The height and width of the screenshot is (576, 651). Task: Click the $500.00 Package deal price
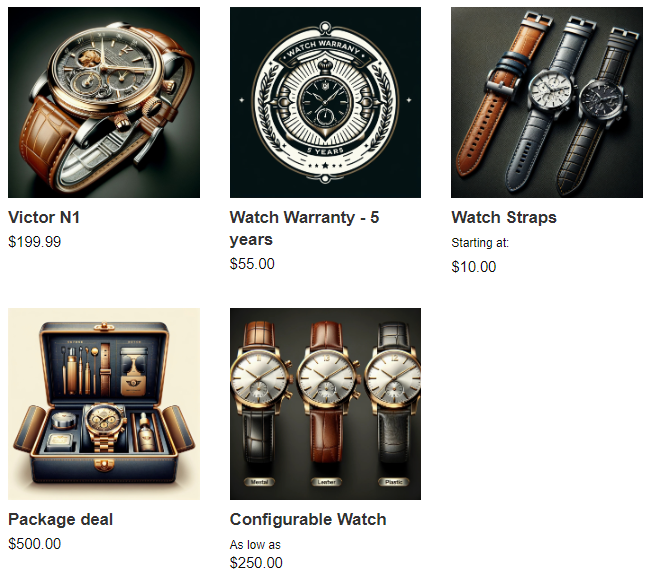[34, 544]
